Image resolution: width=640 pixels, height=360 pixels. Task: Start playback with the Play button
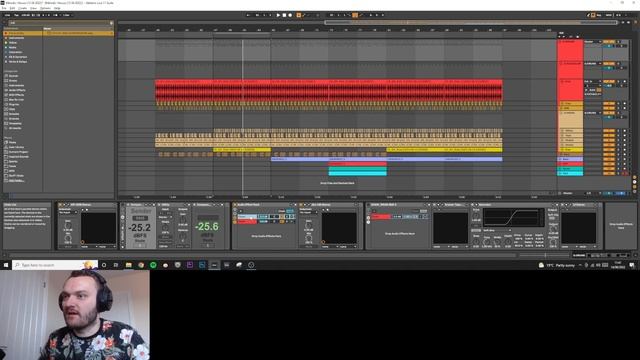point(278,15)
